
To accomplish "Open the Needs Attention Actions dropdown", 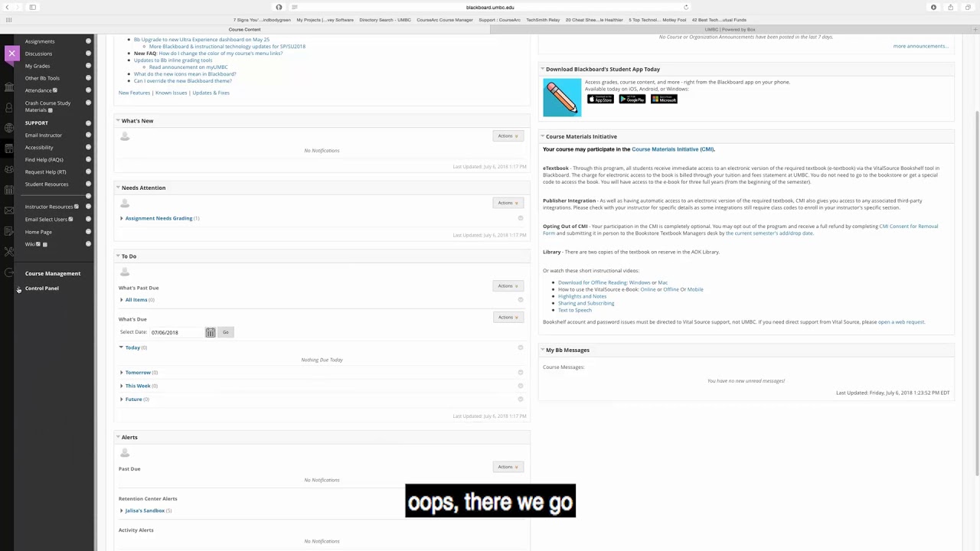I will [508, 203].
